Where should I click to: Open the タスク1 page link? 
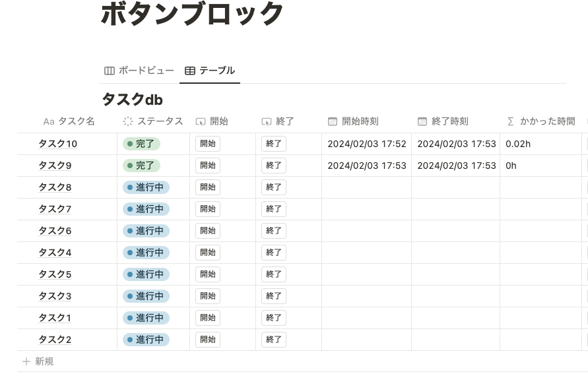coord(55,318)
